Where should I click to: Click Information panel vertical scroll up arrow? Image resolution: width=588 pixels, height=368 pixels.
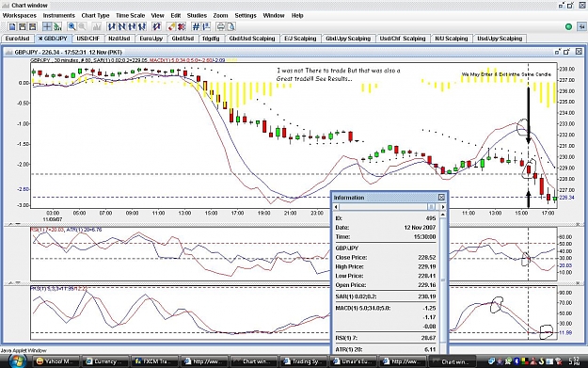[443, 215]
